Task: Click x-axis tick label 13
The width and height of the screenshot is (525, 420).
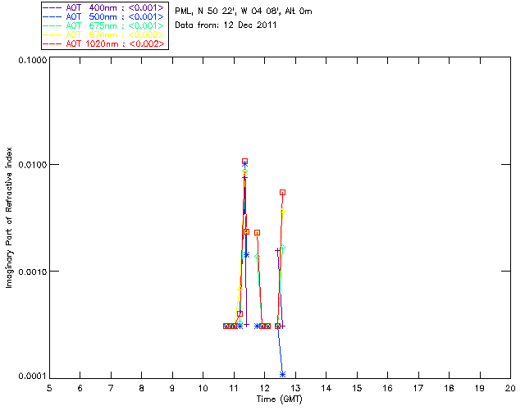Action: 295,388
